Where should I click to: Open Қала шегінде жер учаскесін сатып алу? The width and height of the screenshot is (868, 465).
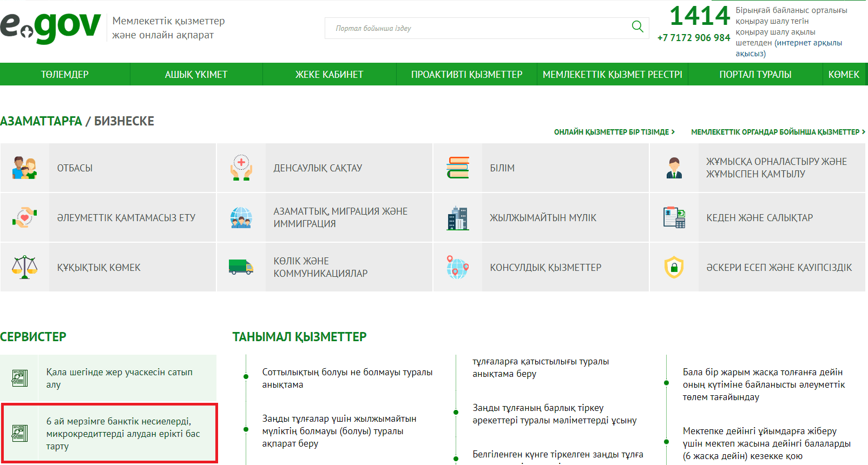pyautogui.click(x=120, y=378)
